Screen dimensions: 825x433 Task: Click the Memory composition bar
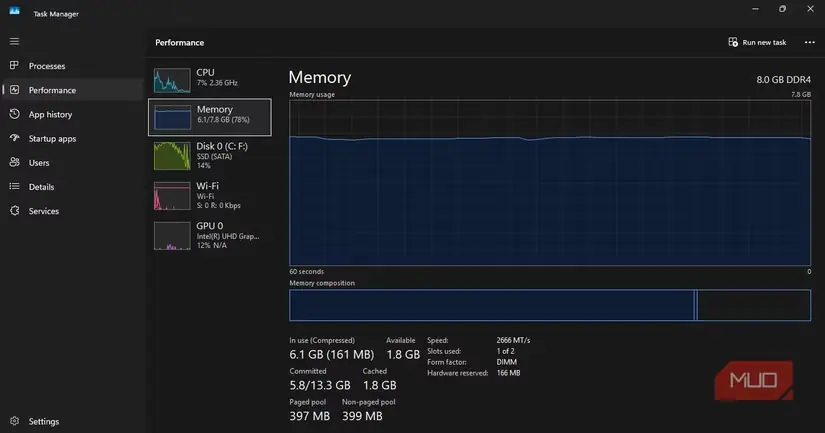pos(550,305)
